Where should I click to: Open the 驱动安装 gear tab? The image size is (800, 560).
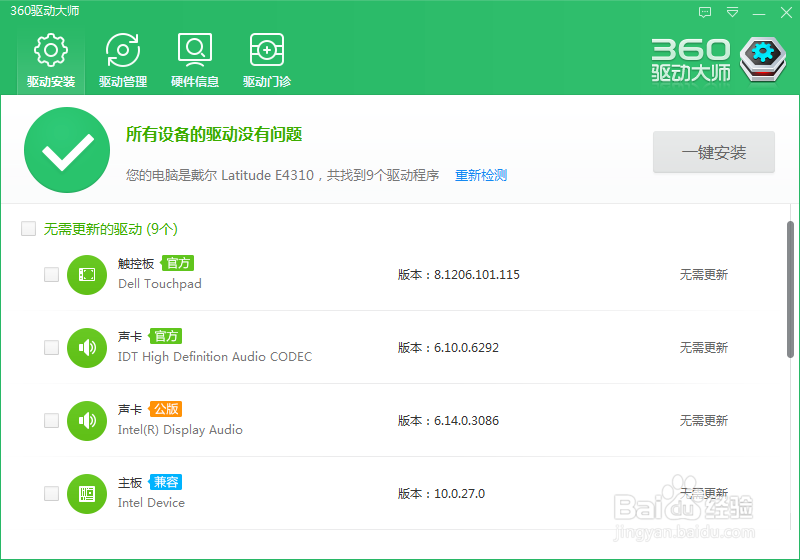[51, 61]
